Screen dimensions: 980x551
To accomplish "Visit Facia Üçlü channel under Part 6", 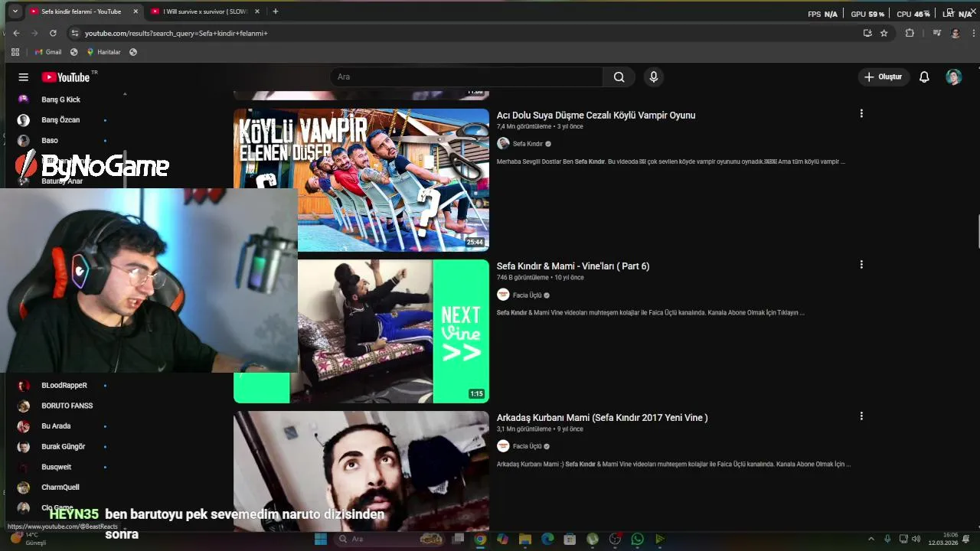I will coord(527,295).
